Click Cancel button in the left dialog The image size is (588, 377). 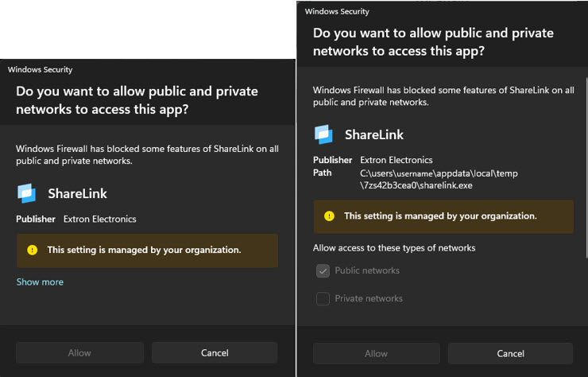coord(215,353)
